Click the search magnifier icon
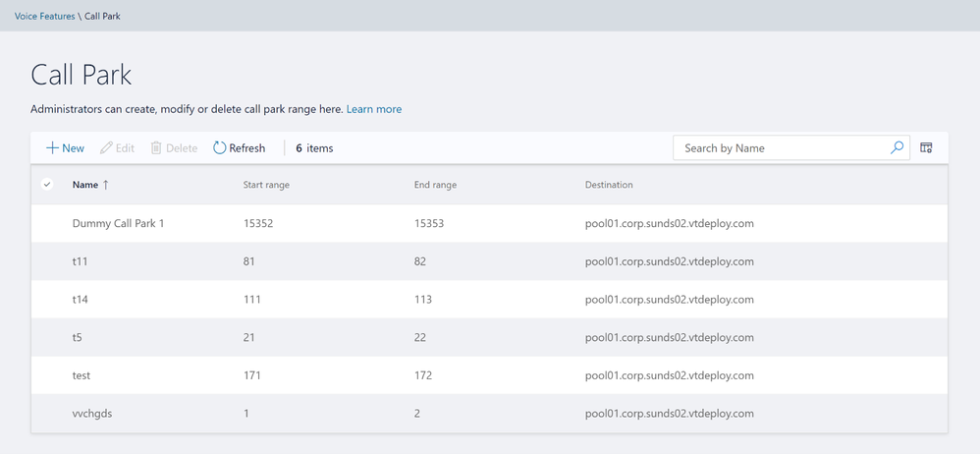The height and width of the screenshot is (454, 980). pyautogui.click(x=897, y=148)
